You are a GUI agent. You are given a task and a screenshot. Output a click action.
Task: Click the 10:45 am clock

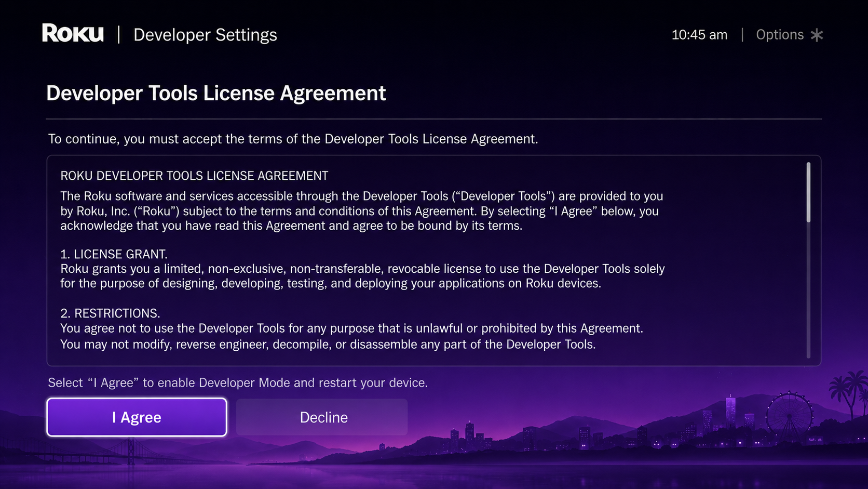click(x=699, y=35)
